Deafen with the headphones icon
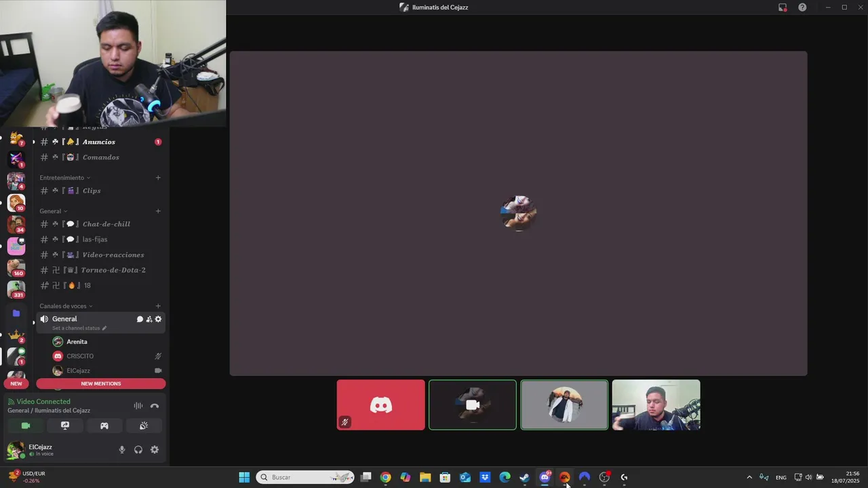Screen dimensions: 868x488 tap(138, 449)
